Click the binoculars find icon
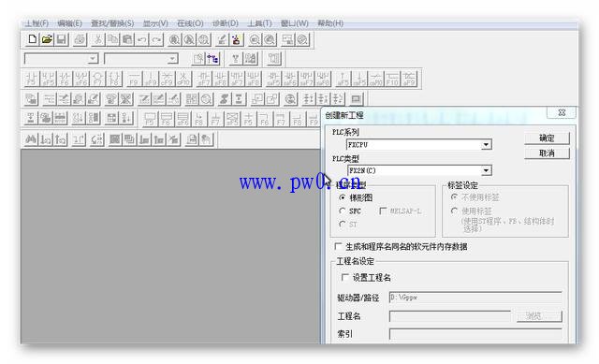This screenshot has height=364, width=599. 31,139
